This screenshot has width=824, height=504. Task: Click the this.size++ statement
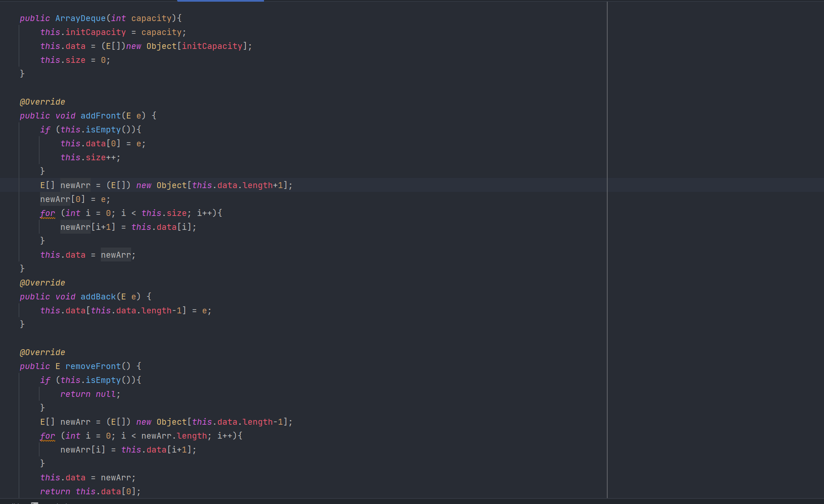click(90, 157)
